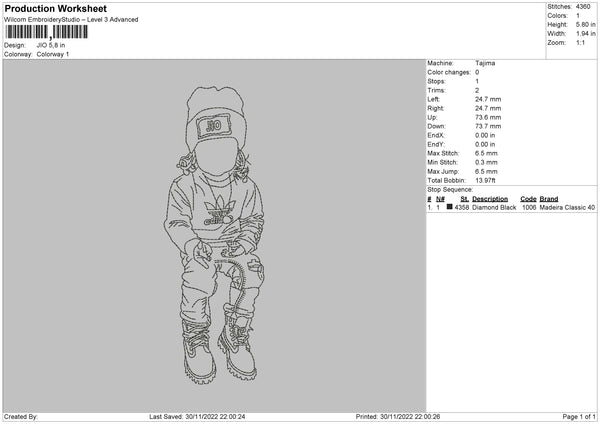The width and height of the screenshot is (600, 424).
Task: Click the stitch count 4358 in stop sequence
Action: point(462,207)
